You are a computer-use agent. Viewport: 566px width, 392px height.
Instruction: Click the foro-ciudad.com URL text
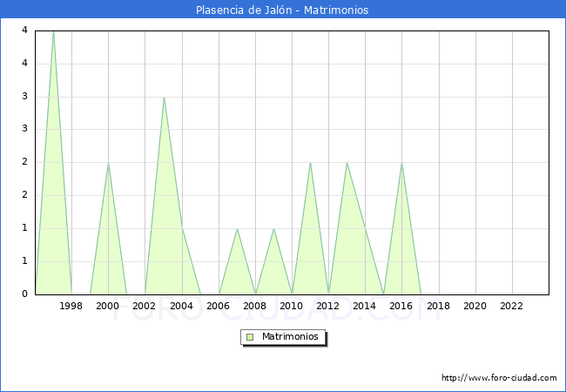499,378
